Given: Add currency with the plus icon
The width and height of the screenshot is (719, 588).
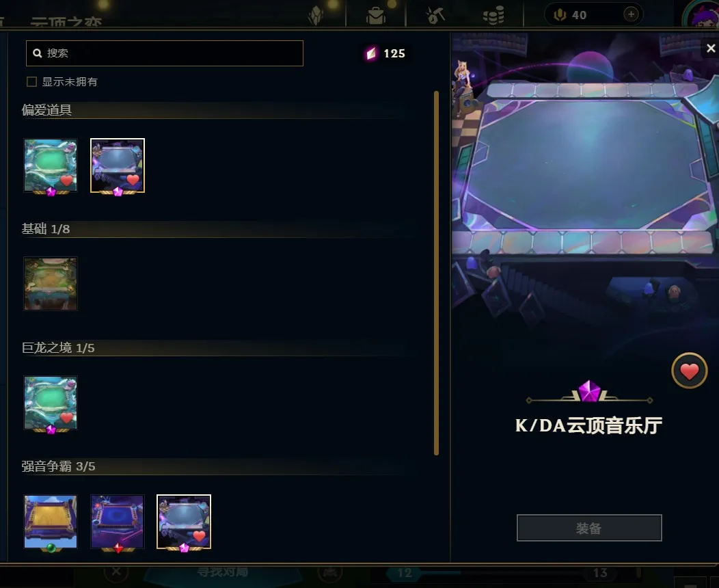Looking at the screenshot, I should (631, 14).
